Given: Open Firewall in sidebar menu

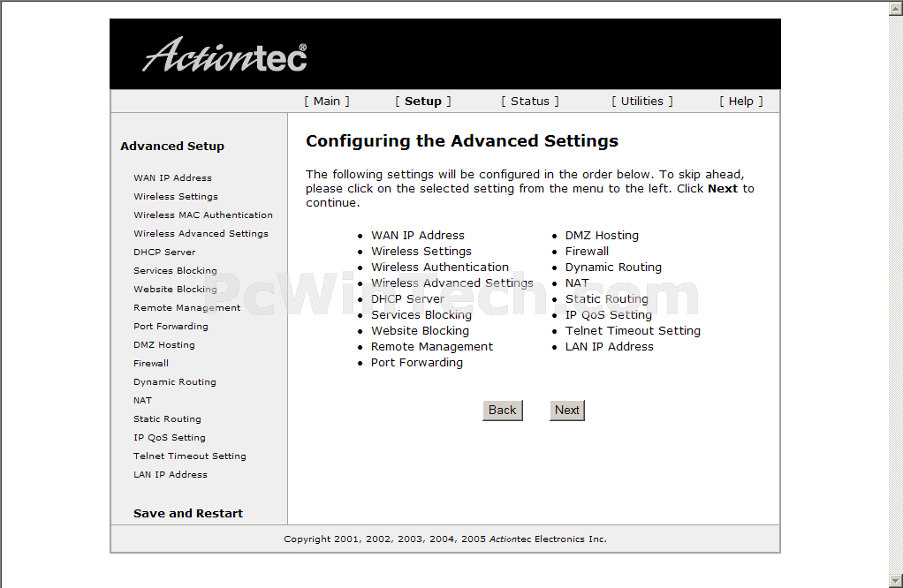Looking at the screenshot, I should coord(151,363).
